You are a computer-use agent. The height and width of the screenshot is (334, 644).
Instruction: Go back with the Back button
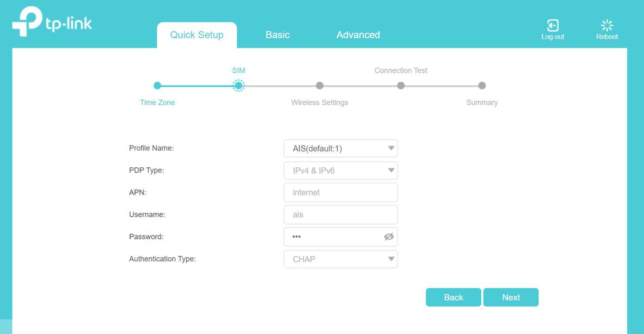pyautogui.click(x=453, y=297)
